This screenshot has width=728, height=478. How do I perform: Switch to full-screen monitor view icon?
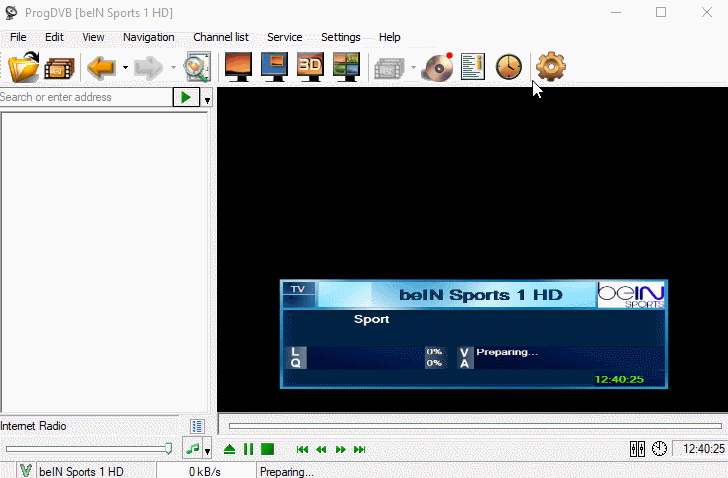pyautogui.click(x=238, y=67)
